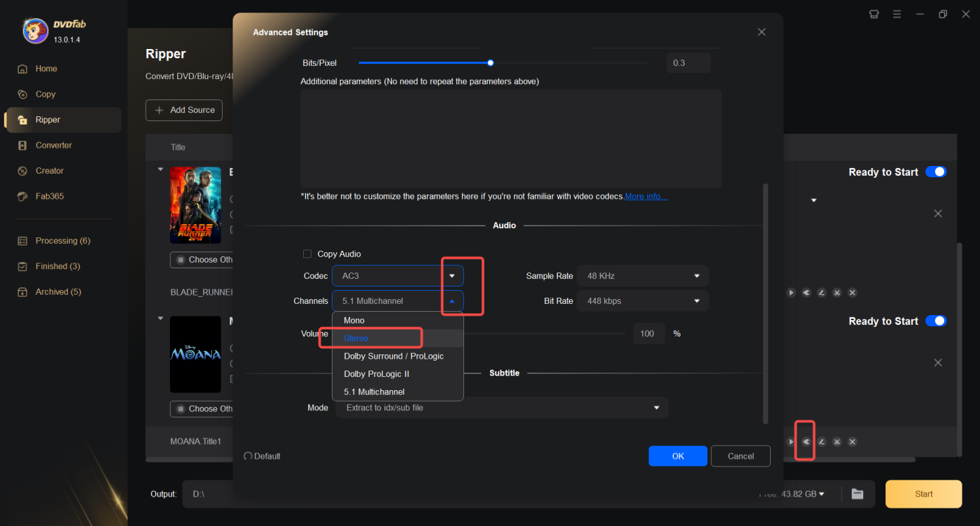980x526 pixels.
Task: Open the audio Codec AC3 dropdown
Action: 397,276
